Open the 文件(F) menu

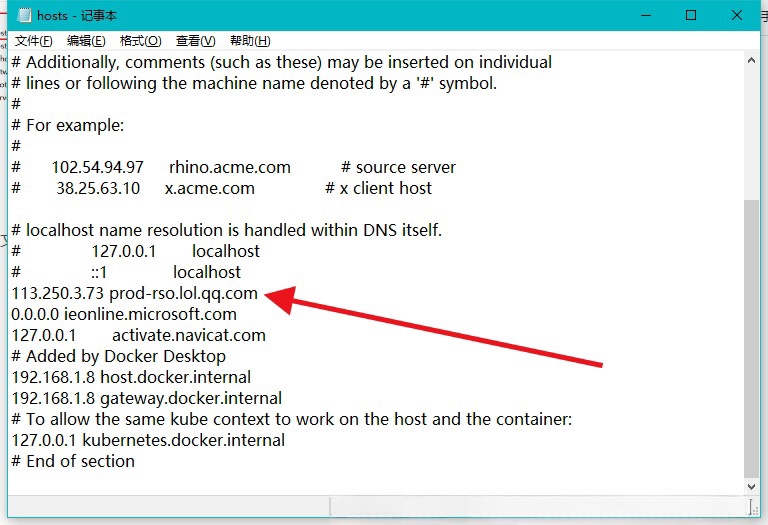(x=33, y=41)
